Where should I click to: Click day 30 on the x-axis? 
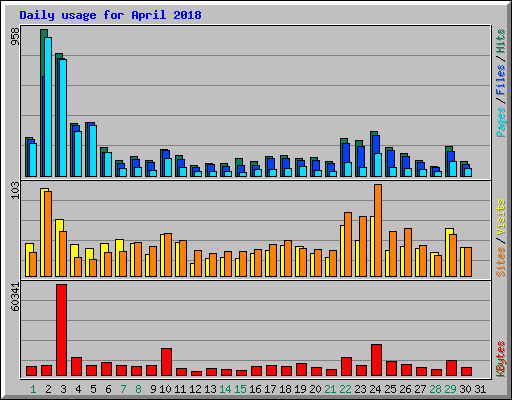coord(465,389)
